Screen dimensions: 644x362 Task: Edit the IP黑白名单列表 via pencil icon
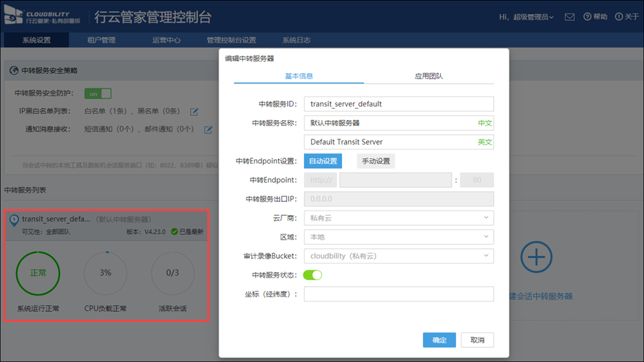(x=195, y=112)
